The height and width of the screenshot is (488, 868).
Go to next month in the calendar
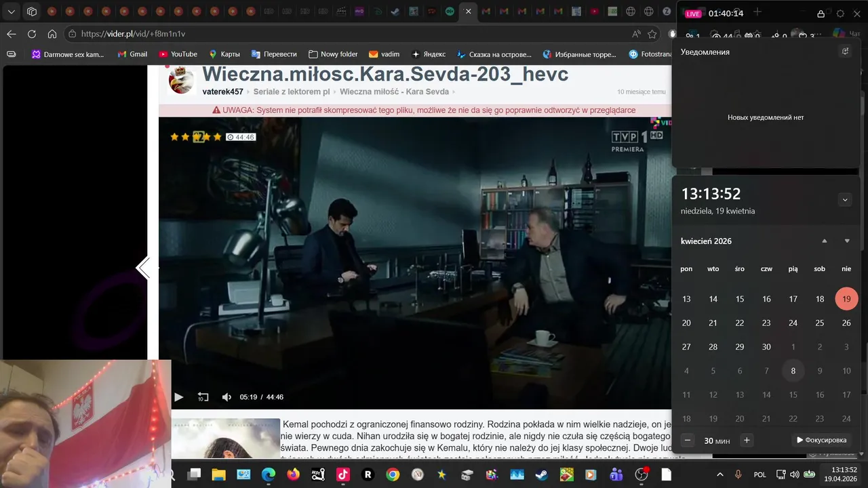[847, 241]
